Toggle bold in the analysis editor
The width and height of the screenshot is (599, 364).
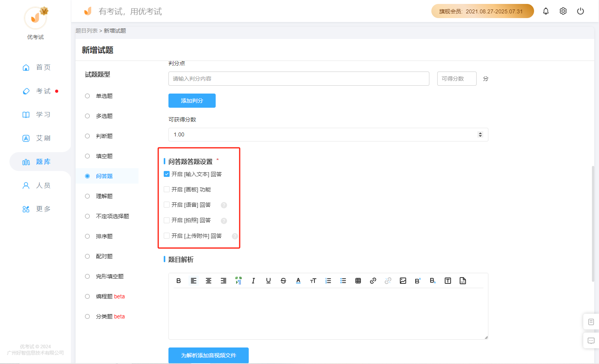[x=179, y=281]
